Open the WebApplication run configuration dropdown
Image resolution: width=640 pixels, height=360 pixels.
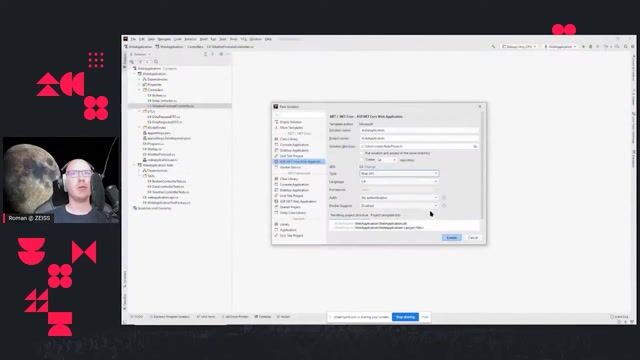560,47
